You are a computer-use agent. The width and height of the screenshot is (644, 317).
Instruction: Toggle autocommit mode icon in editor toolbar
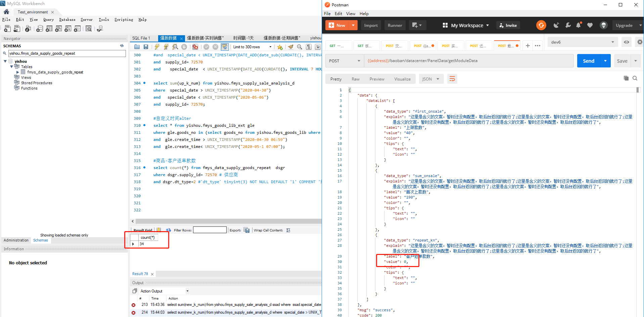click(225, 47)
